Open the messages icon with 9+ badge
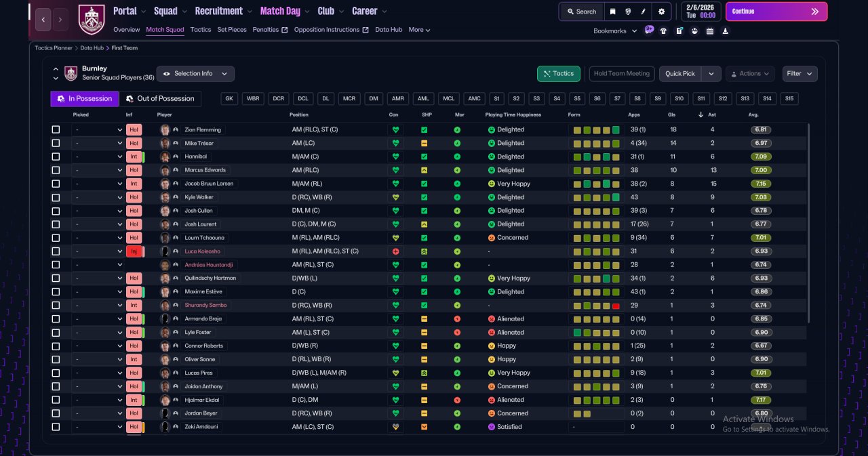The width and height of the screenshot is (868, 456). pos(649,30)
